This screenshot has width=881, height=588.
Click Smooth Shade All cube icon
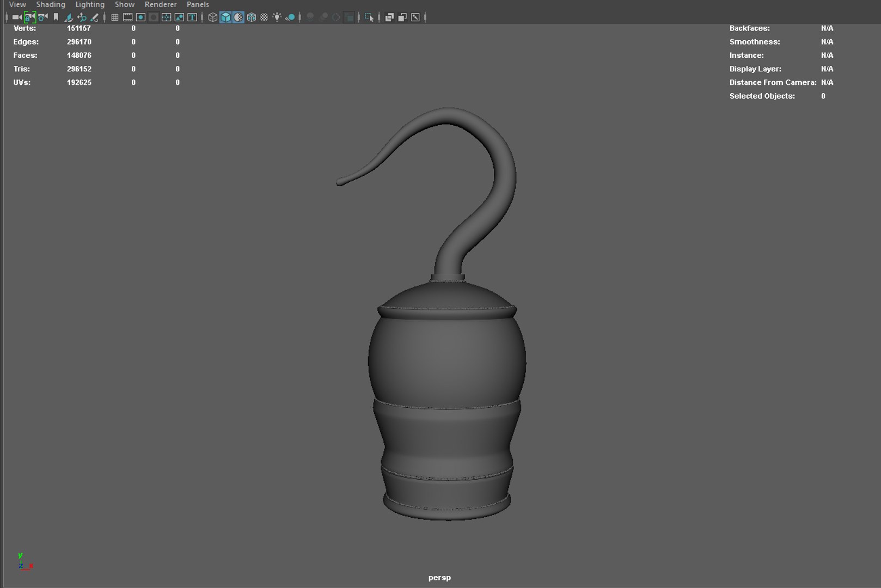pos(225,17)
